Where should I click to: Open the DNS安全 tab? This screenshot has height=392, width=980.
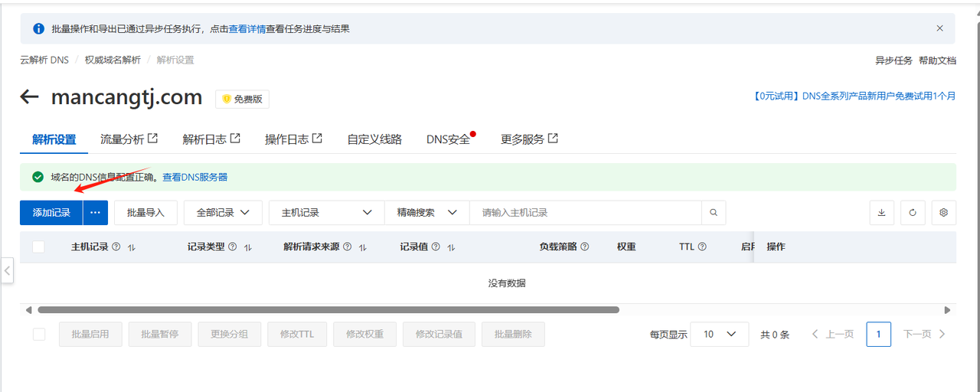click(x=448, y=139)
